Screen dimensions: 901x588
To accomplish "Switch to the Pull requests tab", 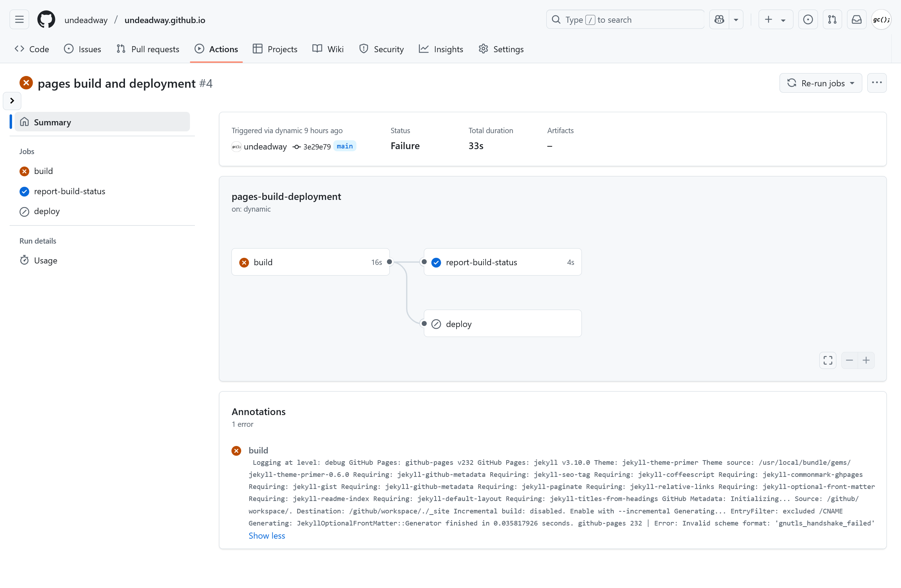I will pos(148,49).
